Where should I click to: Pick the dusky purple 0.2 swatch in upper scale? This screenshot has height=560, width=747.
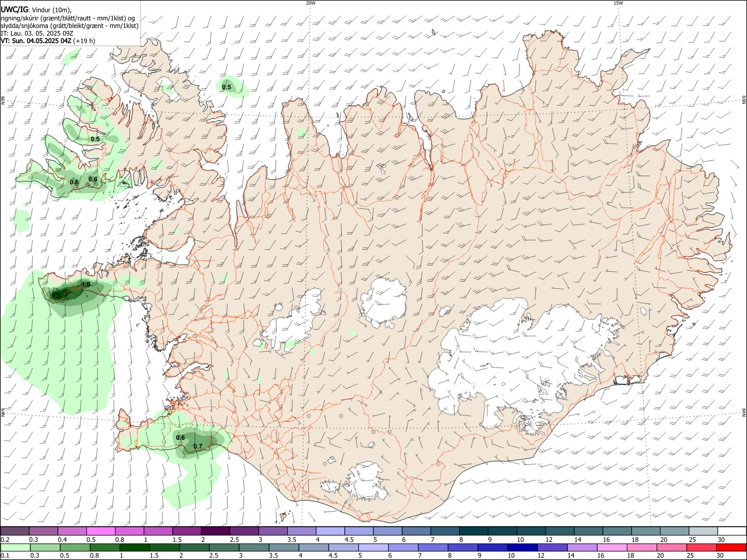coord(15,531)
